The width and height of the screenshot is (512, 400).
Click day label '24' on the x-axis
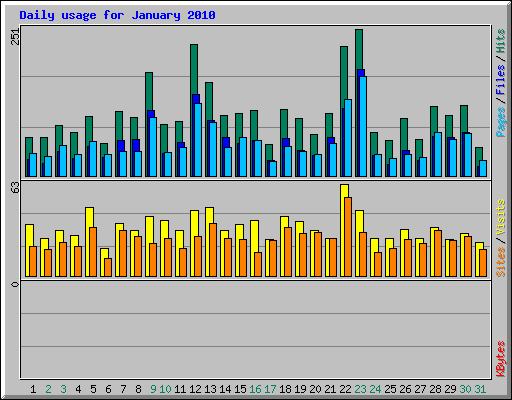375,389
